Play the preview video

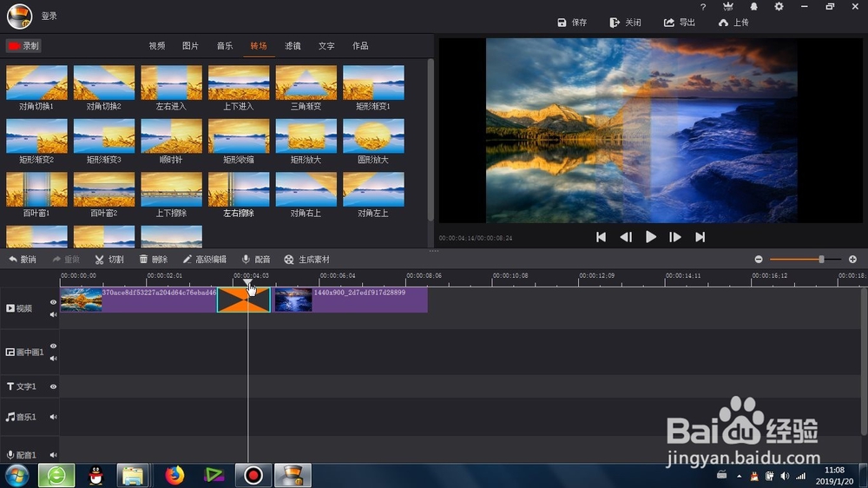coord(650,237)
